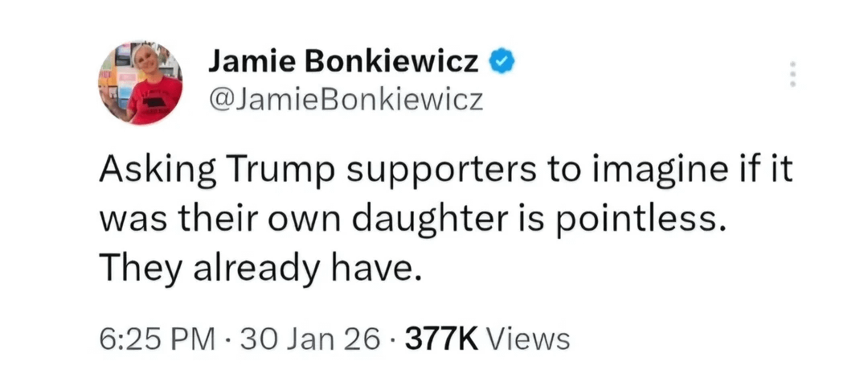868x382 pixels.
Task: Open the @JamieBonkiewicz handle link
Action: (x=346, y=99)
